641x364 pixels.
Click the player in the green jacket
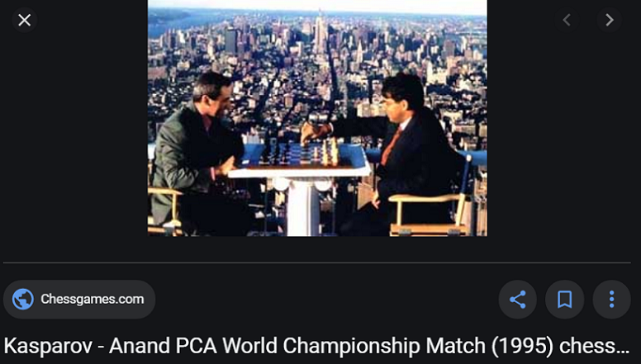pyautogui.click(x=197, y=155)
